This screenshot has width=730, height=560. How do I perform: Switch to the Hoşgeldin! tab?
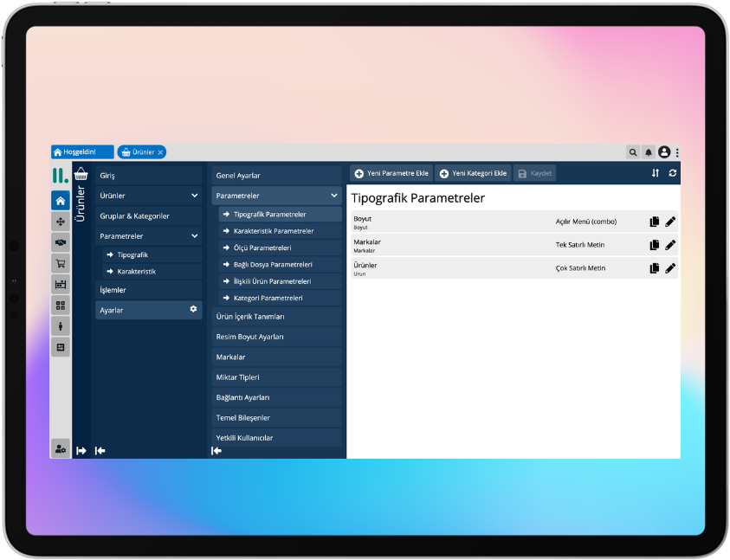point(82,152)
